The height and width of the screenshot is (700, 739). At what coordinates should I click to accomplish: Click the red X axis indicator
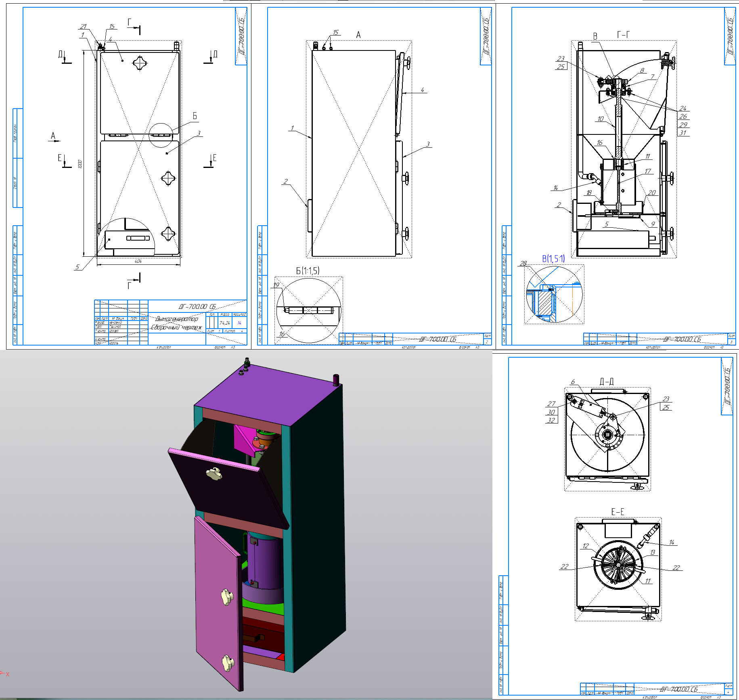point(4,673)
